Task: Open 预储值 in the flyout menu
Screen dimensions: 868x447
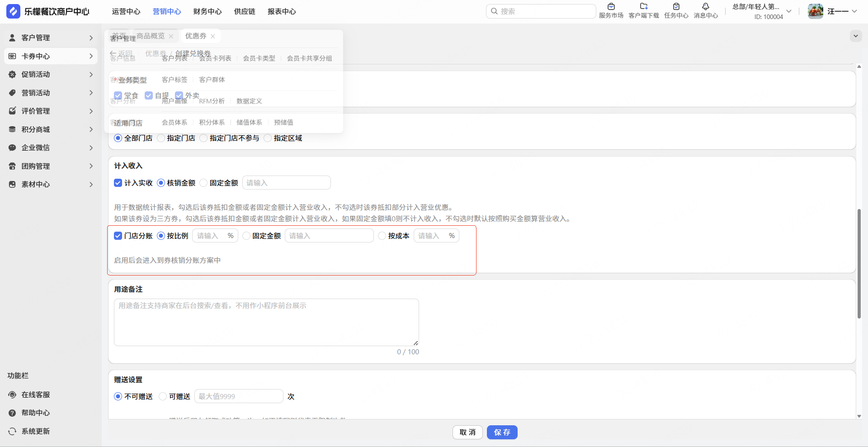Action: click(283, 123)
